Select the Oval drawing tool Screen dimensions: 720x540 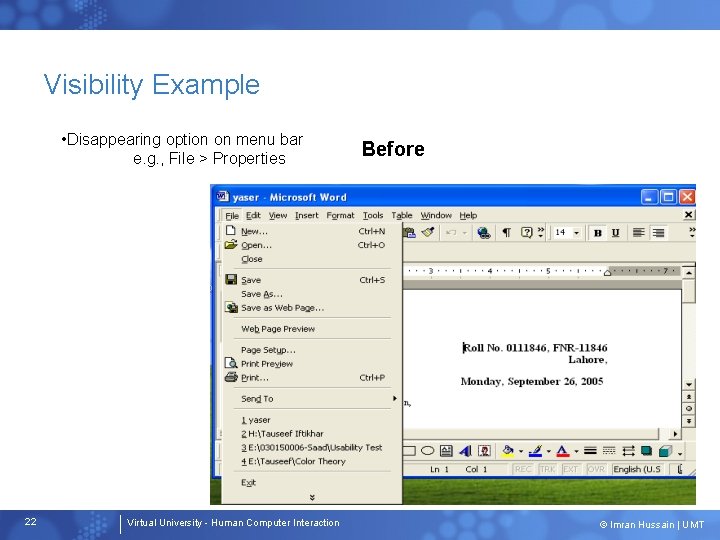428,451
